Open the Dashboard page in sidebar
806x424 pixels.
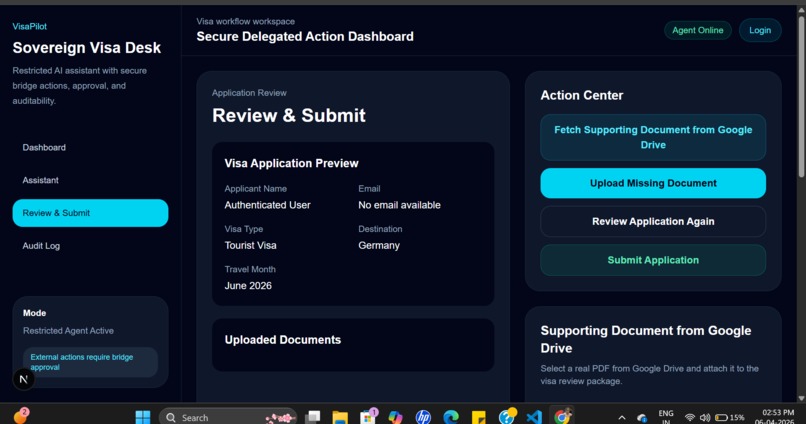(44, 148)
